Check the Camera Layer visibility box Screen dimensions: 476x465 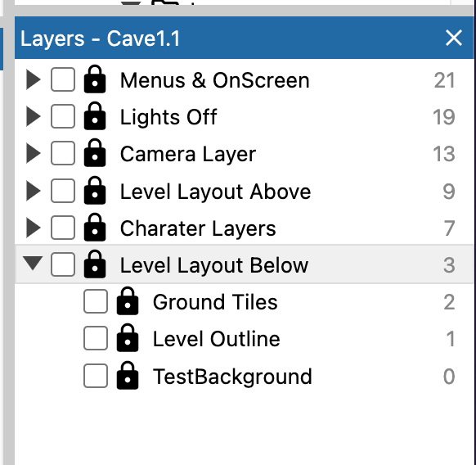[63, 153]
